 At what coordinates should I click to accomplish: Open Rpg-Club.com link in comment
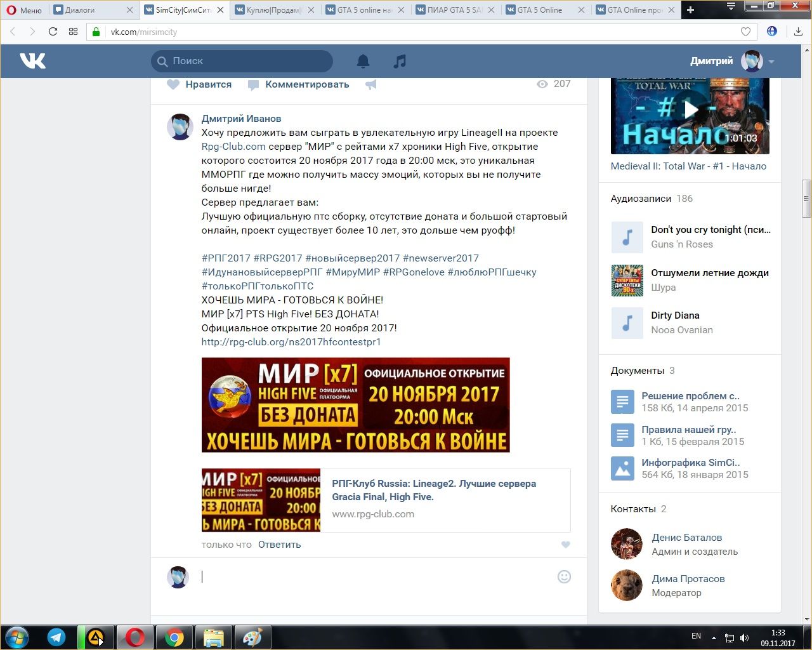[x=233, y=147]
